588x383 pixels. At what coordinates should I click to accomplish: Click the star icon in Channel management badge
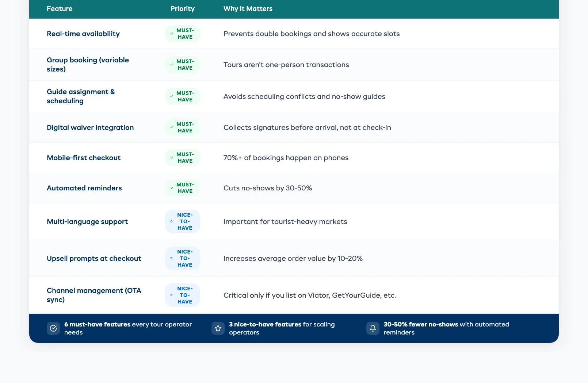point(171,295)
